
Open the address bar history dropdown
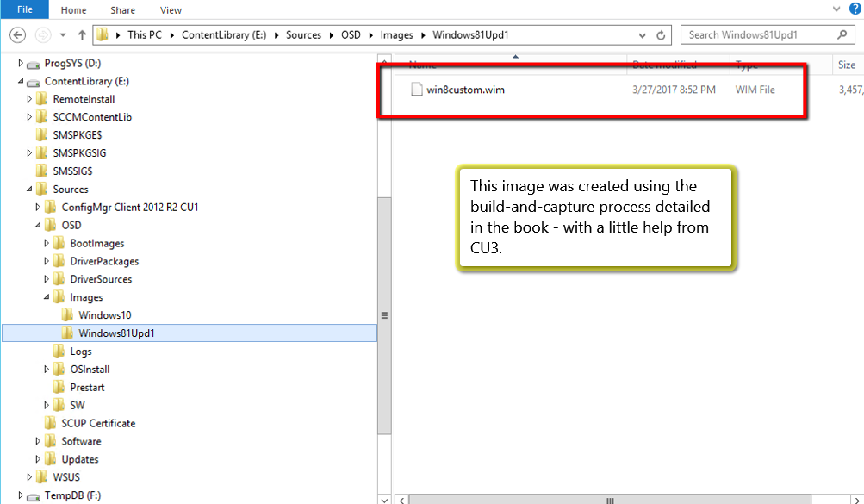click(643, 35)
